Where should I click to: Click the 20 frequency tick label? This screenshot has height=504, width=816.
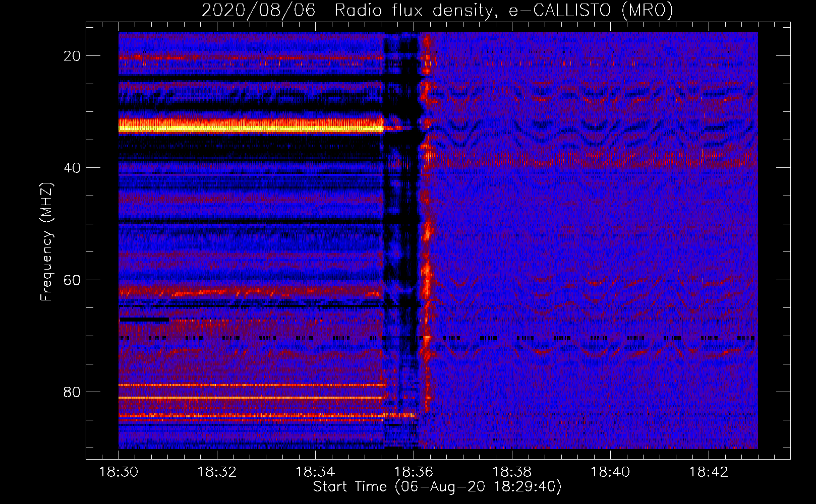tap(72, 56)
